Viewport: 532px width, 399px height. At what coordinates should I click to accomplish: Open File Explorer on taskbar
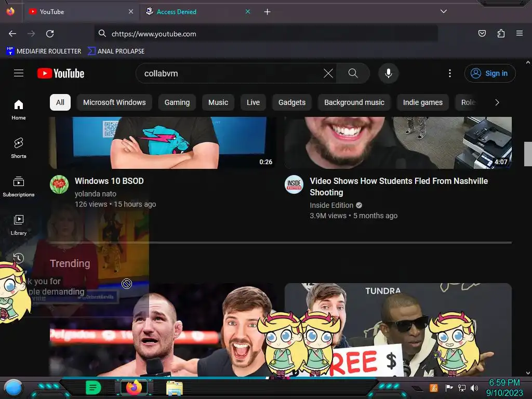click(175, 388)
